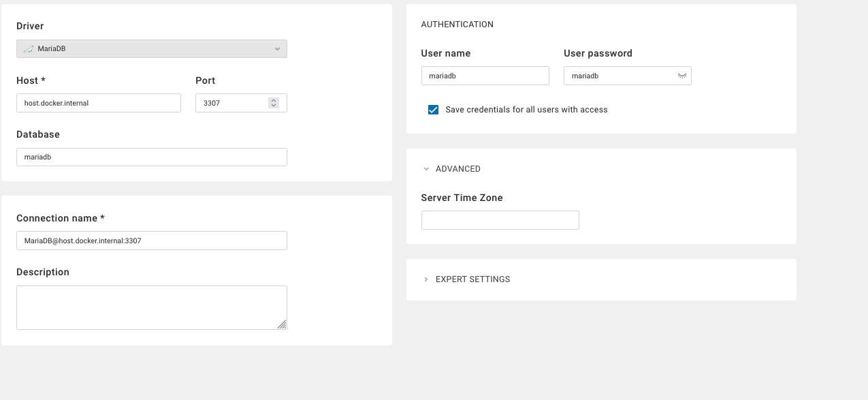The width and height of the screenshot is (868, 400).
Task: Show the password using the eye icon
Action: [x=681, y=76]
